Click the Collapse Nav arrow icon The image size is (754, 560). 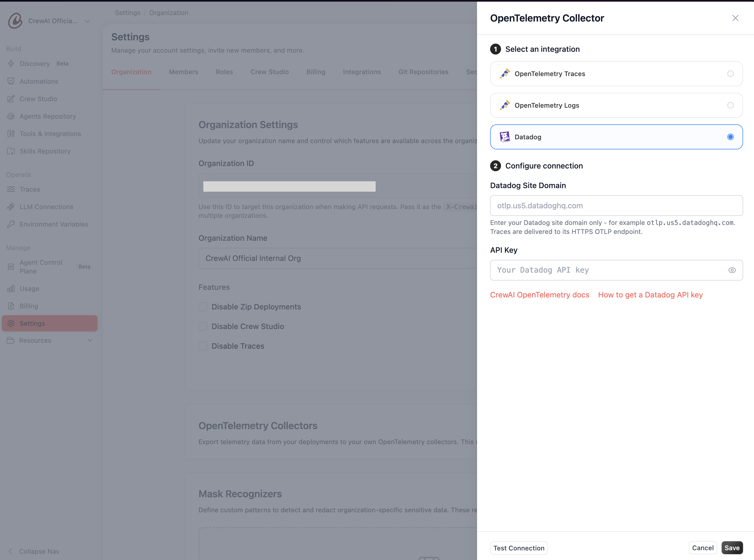(11, 551)
